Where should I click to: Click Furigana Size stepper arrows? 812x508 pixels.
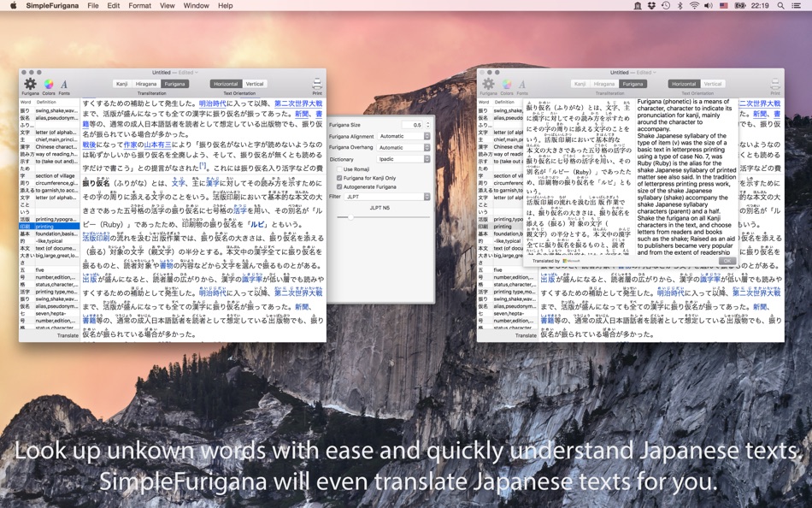click(x=427, y=124)
